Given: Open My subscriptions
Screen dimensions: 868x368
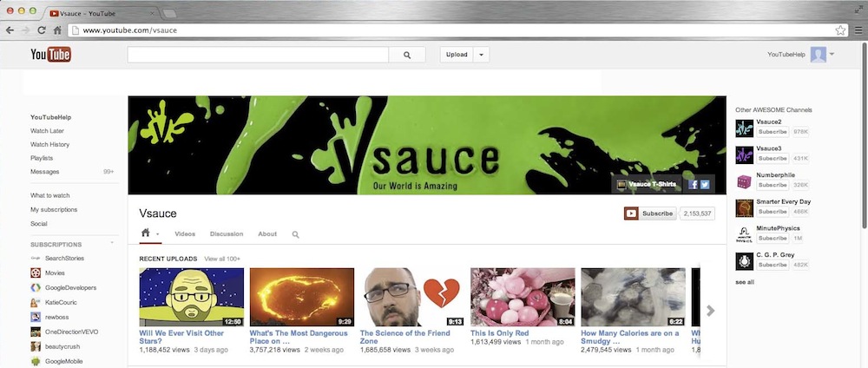Looking at the screenshot, I should coord(54,210).
